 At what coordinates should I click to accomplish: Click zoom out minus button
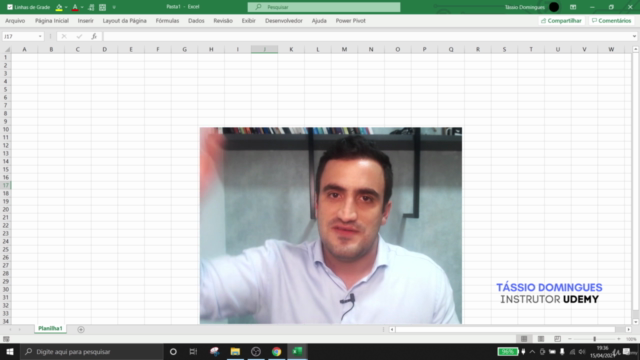(570, 339)
